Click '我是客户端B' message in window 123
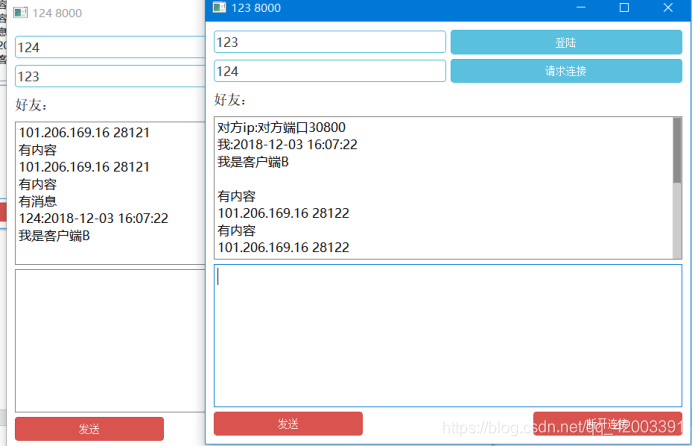This screenshot has width=693, height=446. 253,162
